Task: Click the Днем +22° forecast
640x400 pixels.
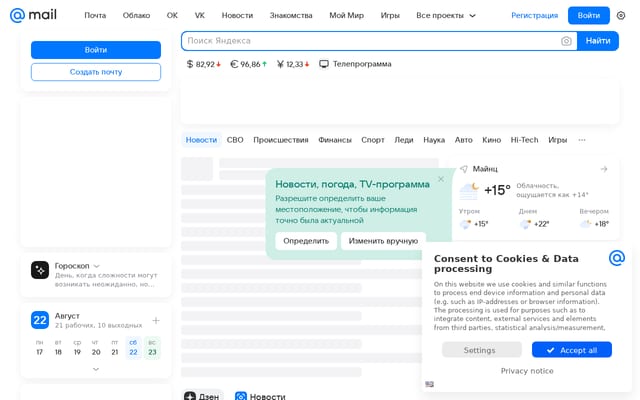Action: 534,218
